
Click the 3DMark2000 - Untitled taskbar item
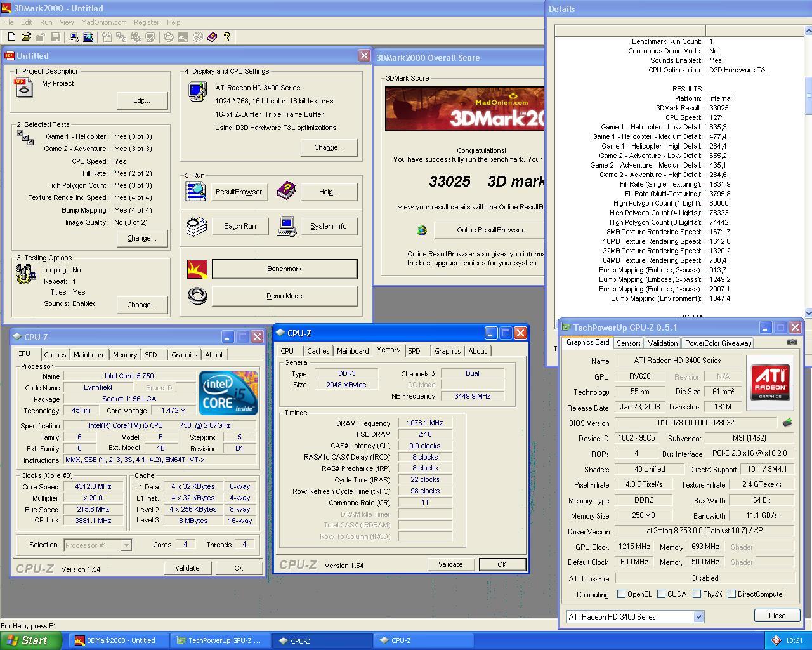[118, 640]
